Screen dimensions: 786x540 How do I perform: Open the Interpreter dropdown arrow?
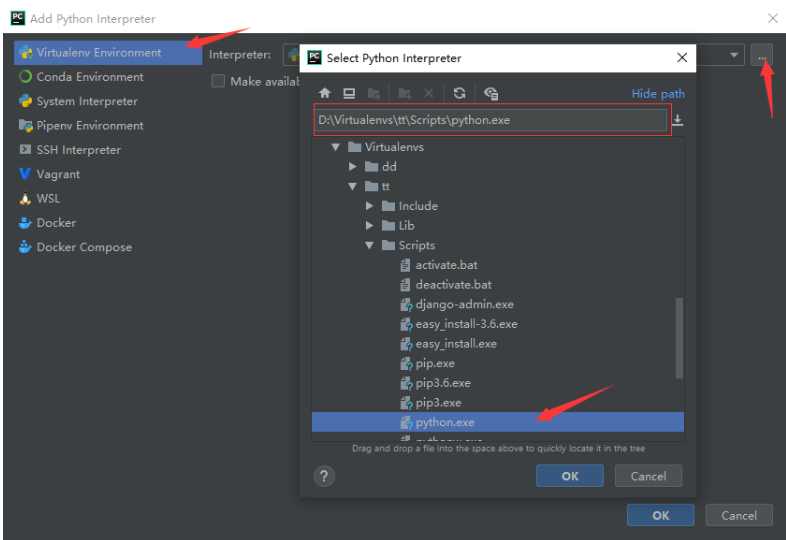(x=734, y=55)
